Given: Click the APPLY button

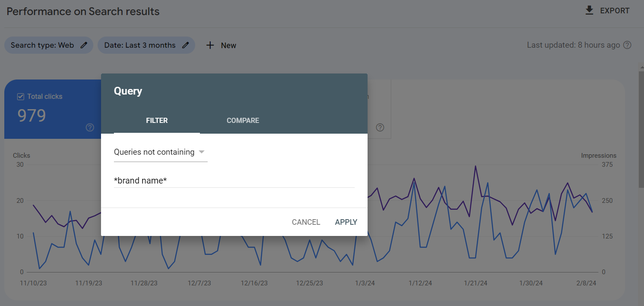Looking at the screenshot, I should tap(346, 222).
